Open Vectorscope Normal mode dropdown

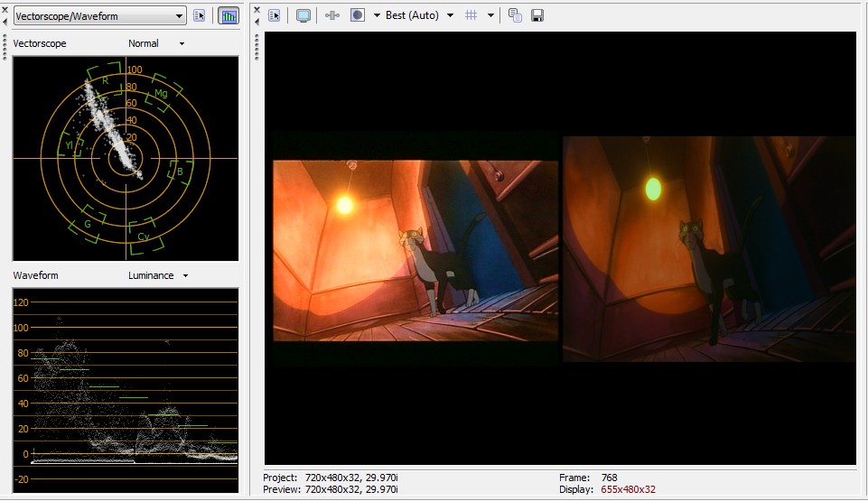pos(156,43)
